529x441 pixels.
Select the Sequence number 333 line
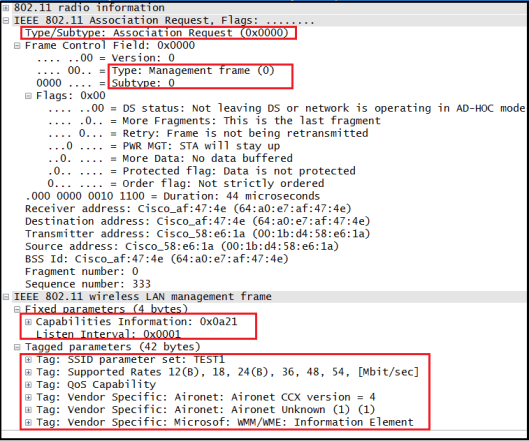(x=88, y=284)
